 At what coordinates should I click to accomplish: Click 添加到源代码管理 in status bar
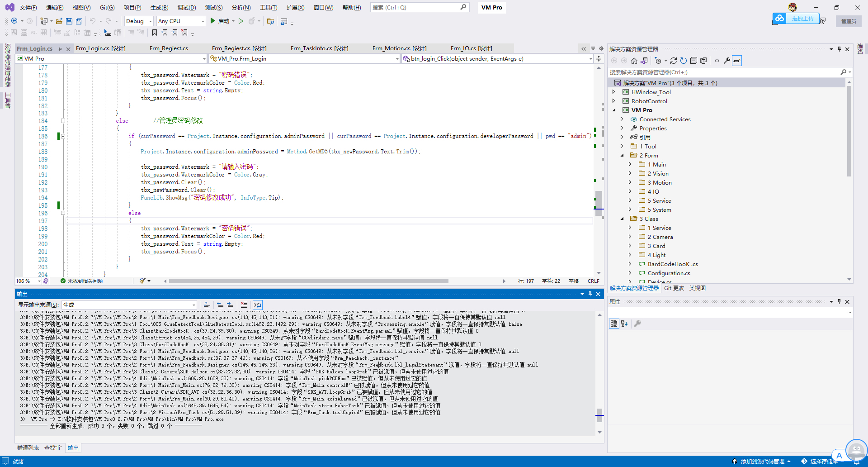tap(762, 462)
